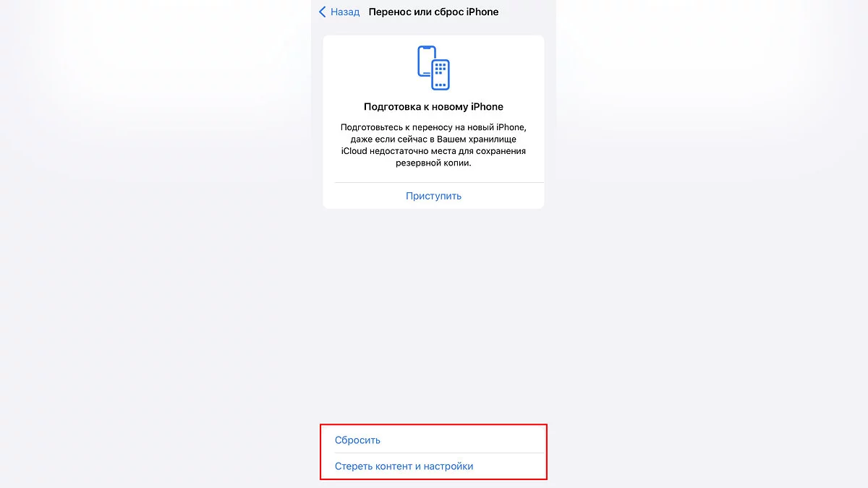This screenshot has width=868, height=488.
Task: Click the front phone with app grid
Action: (x=441, y=75)
